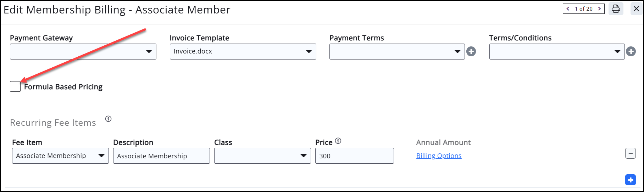Remove the Associate Membership fee row

tap(630, 153)
